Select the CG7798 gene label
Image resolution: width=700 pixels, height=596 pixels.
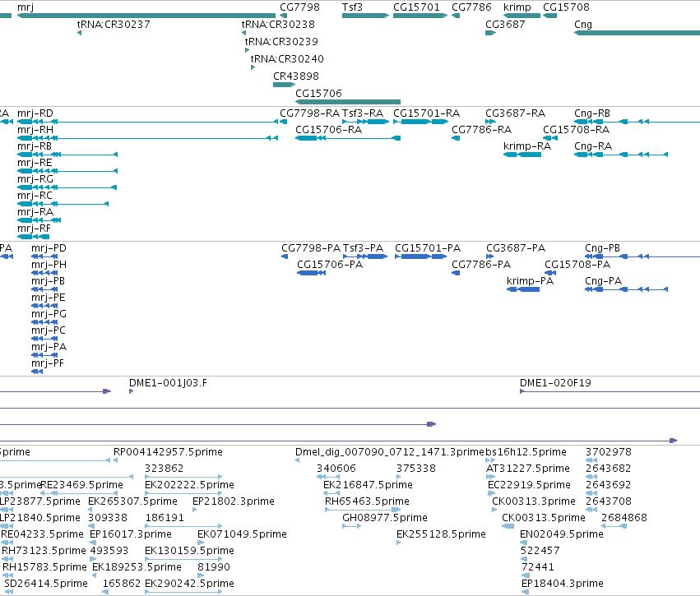point(299,7)
